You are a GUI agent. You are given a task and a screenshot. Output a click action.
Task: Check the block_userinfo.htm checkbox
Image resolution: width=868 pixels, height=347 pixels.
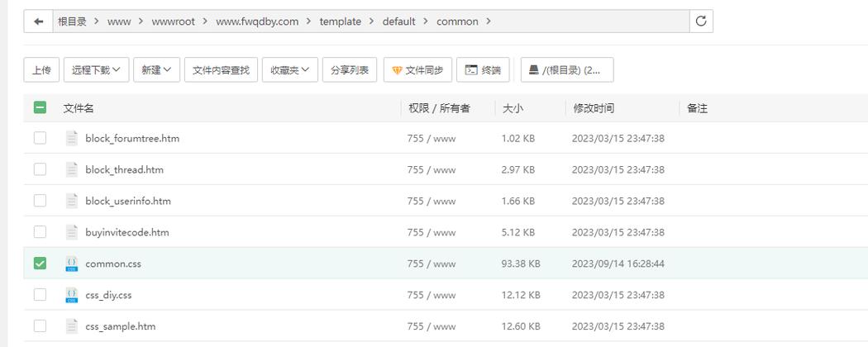coord(40,200)
